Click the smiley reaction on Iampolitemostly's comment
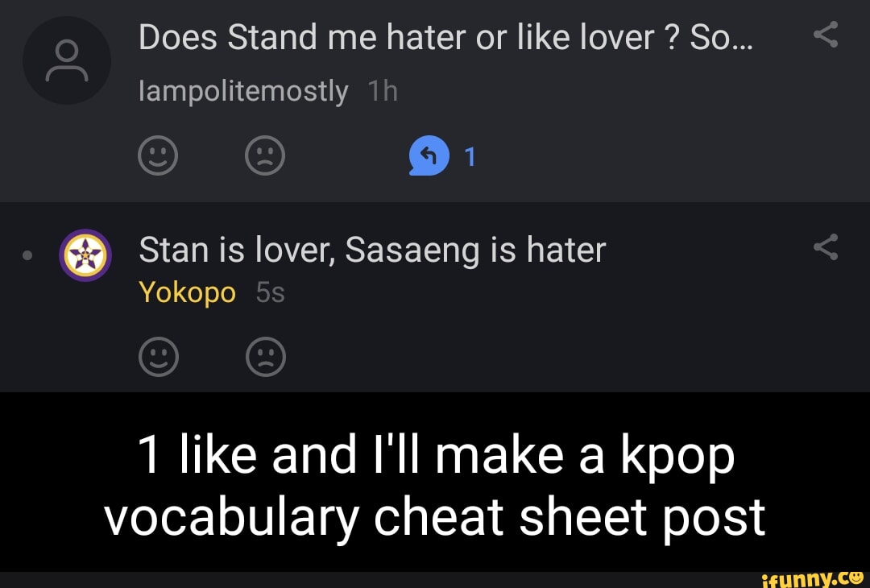The height and width of the screenshot is (588, 870). 158,155
